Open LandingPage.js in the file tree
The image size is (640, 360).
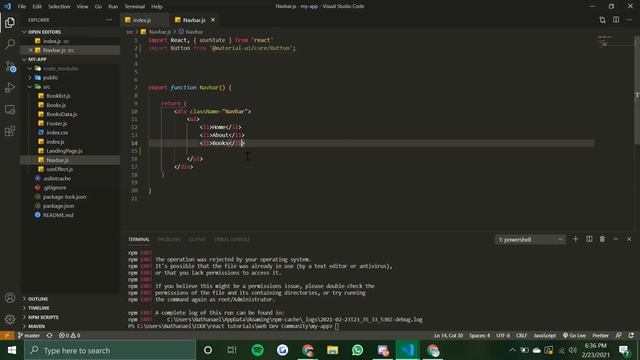[x=64, y=151]
